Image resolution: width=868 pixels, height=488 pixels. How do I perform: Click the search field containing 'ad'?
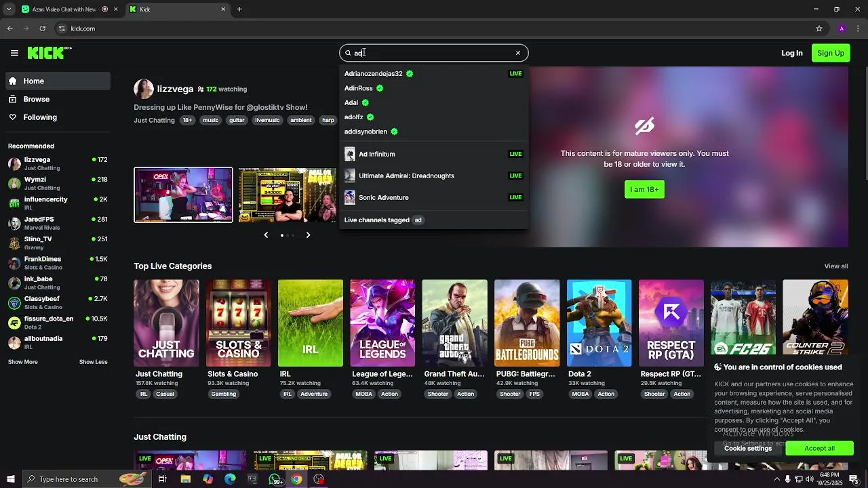[x=433, y=53]
